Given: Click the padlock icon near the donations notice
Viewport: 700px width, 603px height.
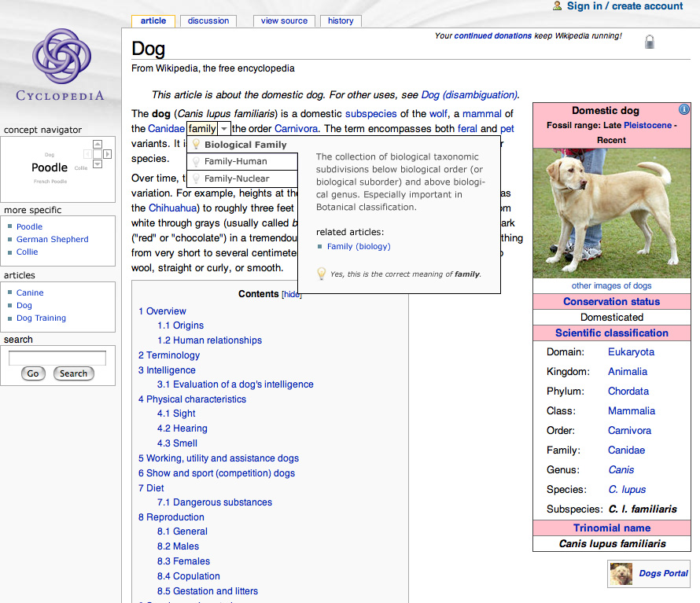Looking at the screenshot, I should point(650,42).
